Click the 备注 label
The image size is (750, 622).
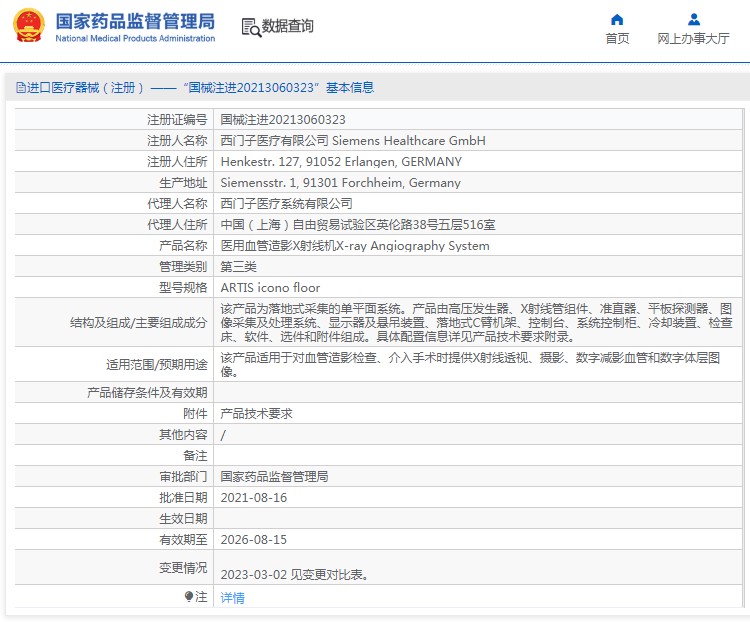tap(195, 456)
